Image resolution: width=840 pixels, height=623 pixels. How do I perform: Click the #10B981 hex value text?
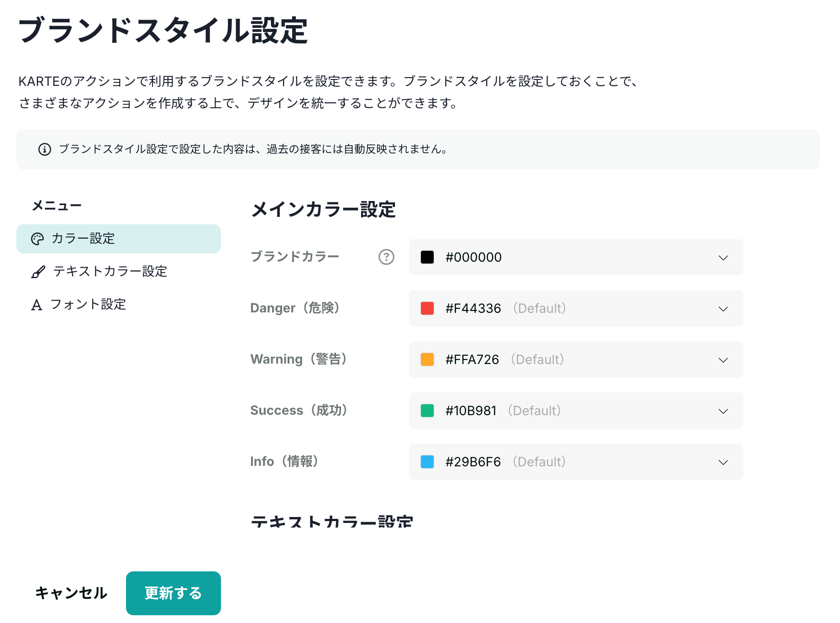tap(471, 411)
